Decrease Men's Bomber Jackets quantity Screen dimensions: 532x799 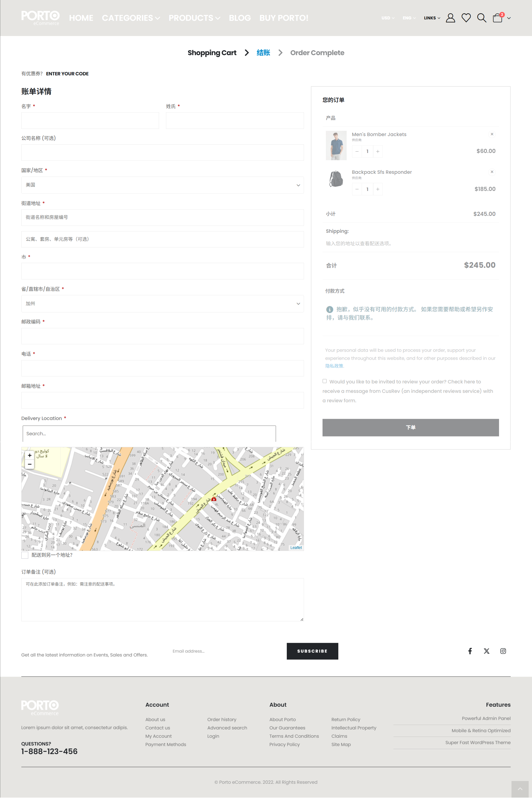357,151
